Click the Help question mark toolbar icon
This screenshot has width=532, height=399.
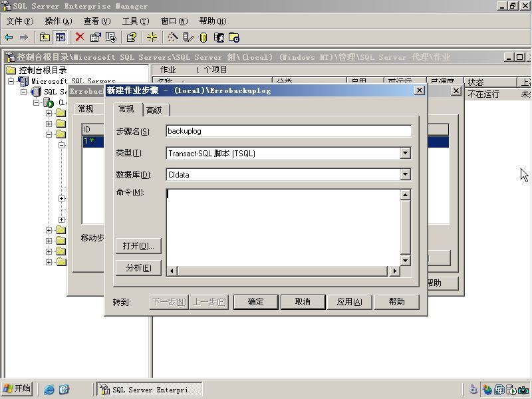coord(131,37)
